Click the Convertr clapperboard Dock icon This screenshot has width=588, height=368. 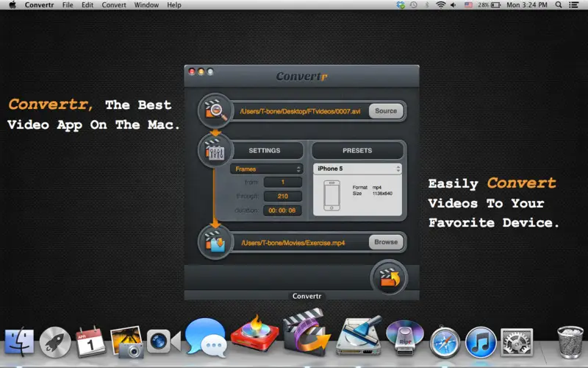click(306, 333)
